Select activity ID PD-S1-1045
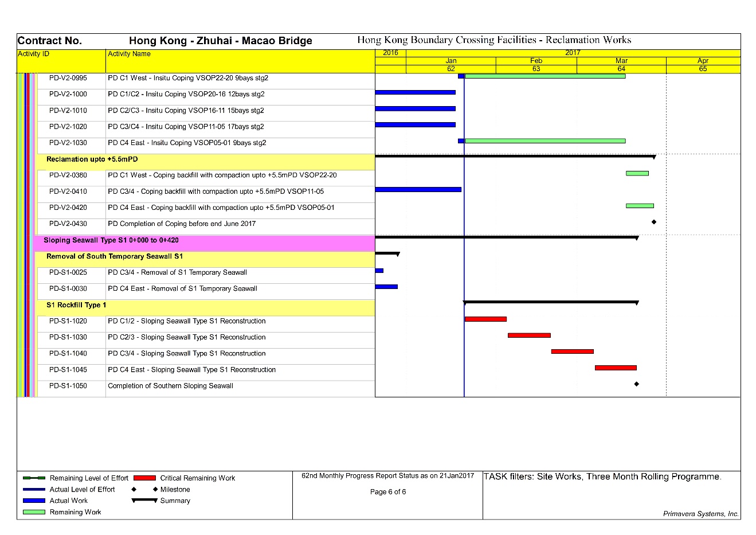756x535 pixels. [68, 370]
